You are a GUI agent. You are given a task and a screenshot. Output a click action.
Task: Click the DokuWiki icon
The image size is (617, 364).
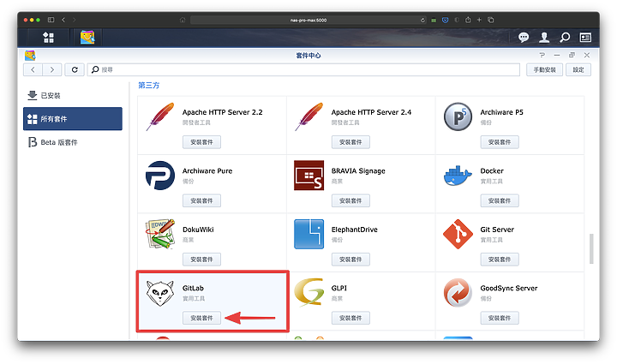[x=160, y=234]
